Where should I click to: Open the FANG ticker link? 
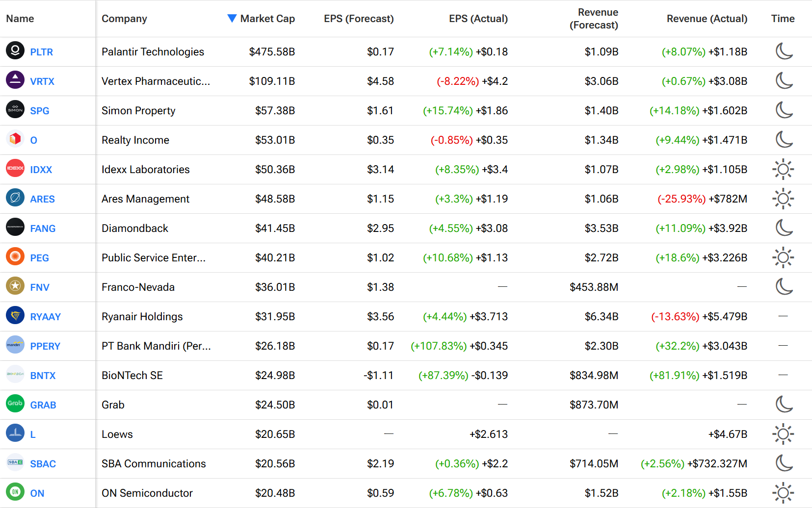(x=43, y=229)
